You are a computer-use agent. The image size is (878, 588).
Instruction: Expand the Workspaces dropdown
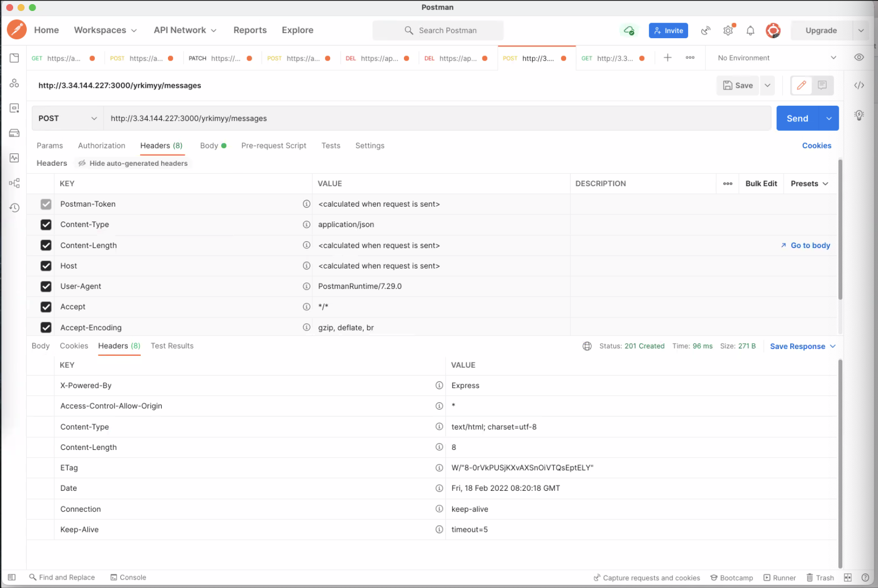[x=105, y=30]
